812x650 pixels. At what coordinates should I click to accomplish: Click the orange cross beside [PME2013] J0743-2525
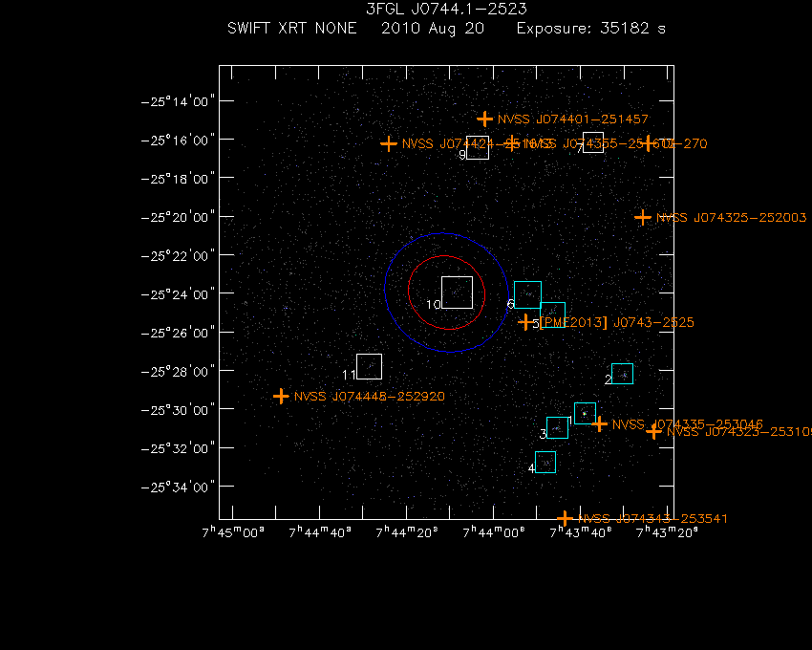click(525, 322)
